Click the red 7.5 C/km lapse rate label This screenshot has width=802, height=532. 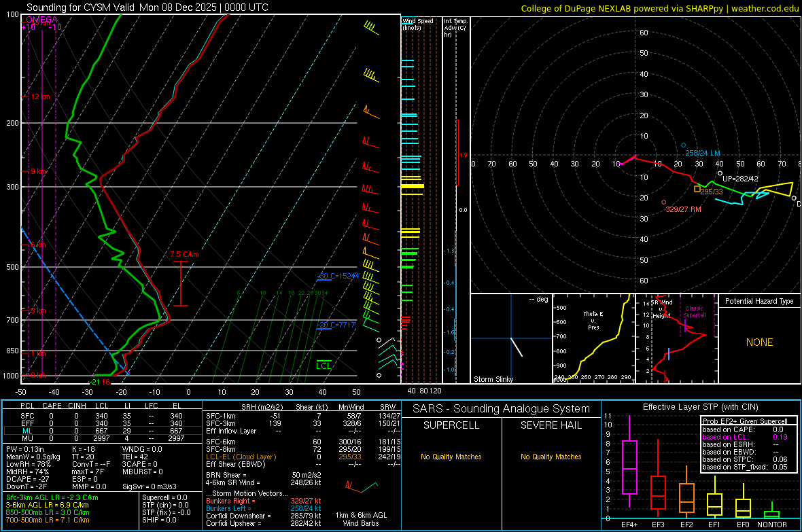click(184, 254)
